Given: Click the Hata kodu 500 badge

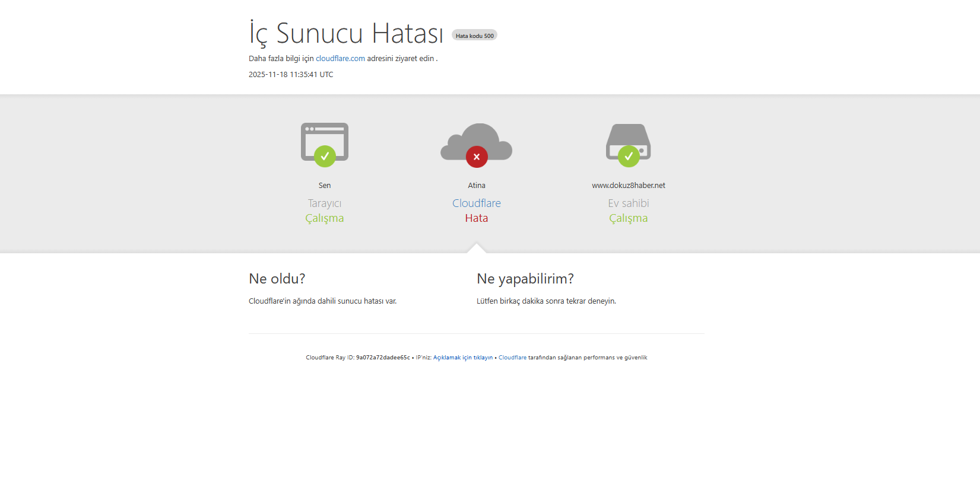Looking at the screenshot, I should click(474, 36).
